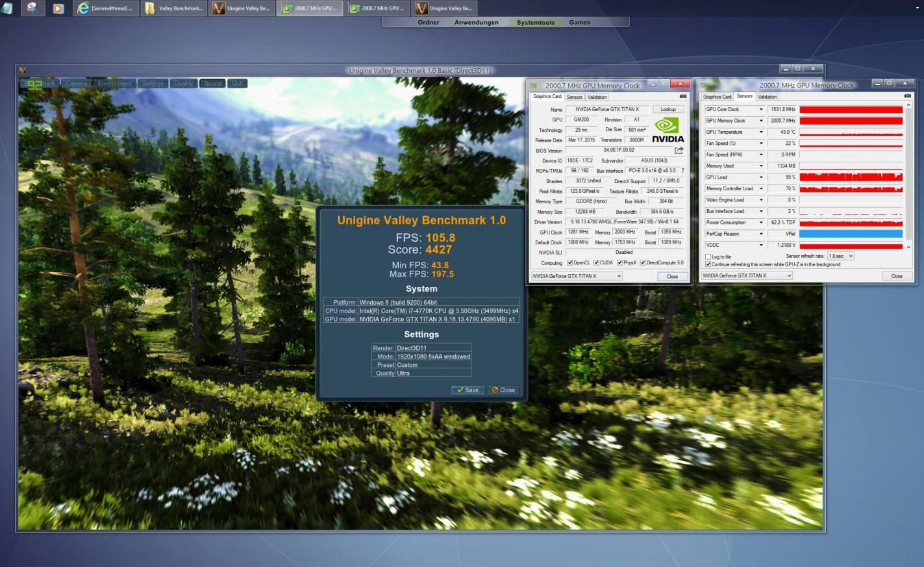This screenshot has width=924, height=567.
Task: Click Quit in Valley benchmark menu
Action: tap(238, 83)
